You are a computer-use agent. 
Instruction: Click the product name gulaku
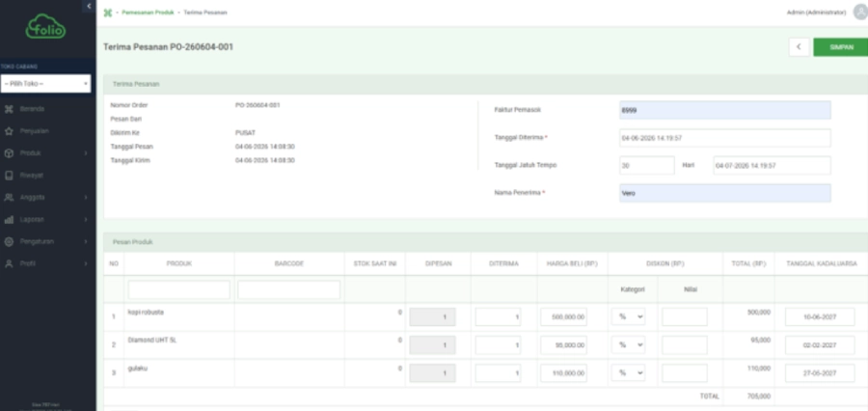[137, 368]
